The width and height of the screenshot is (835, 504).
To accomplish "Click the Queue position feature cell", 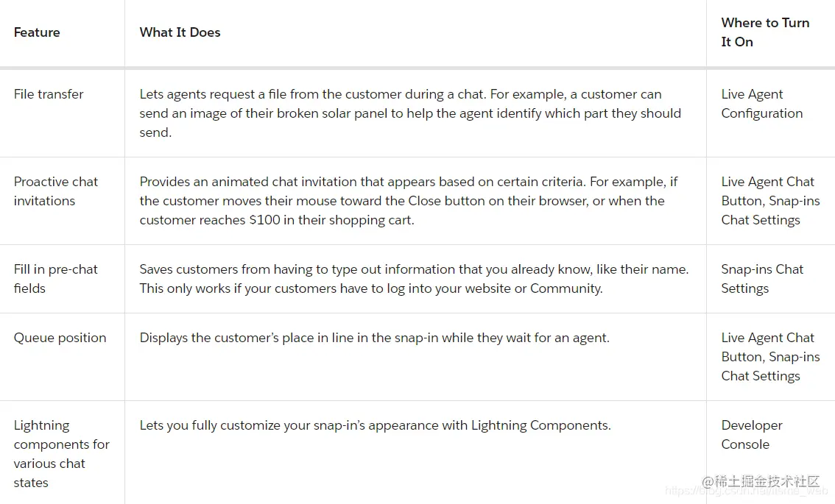I will point(60,338).
